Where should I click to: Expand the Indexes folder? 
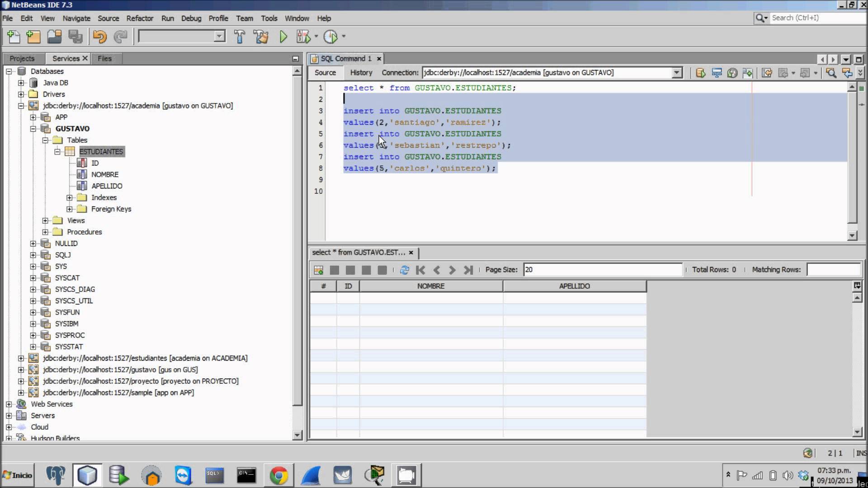click(69, 197)
